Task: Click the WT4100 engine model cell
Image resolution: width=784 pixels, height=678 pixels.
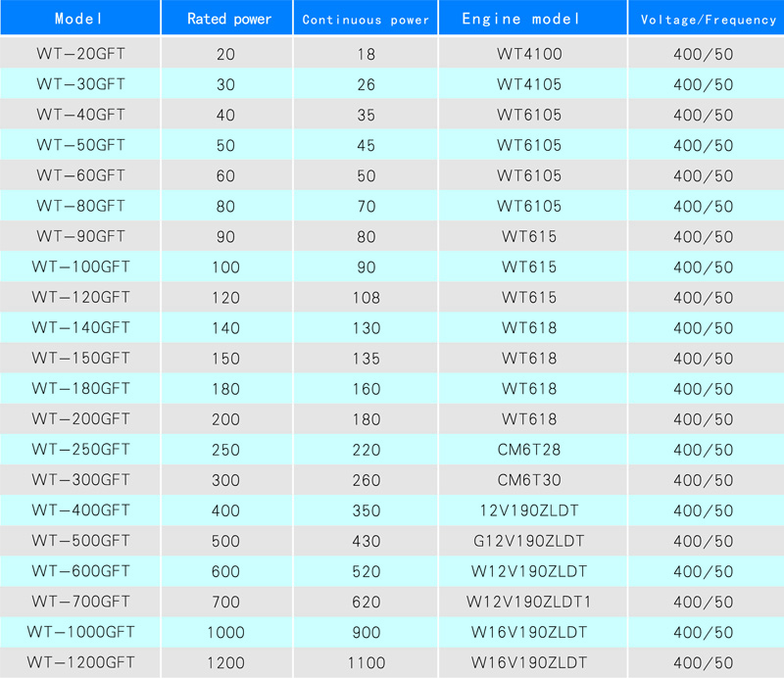Action: coord(533,53)
